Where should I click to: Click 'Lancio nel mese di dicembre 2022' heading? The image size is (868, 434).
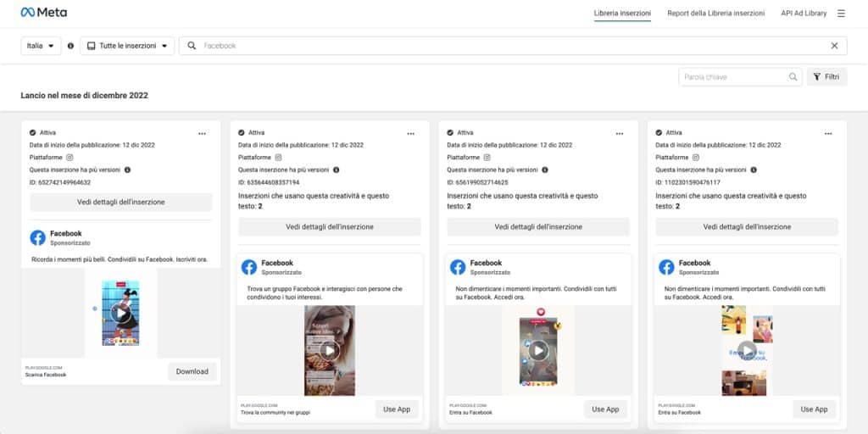coord(84,95)
